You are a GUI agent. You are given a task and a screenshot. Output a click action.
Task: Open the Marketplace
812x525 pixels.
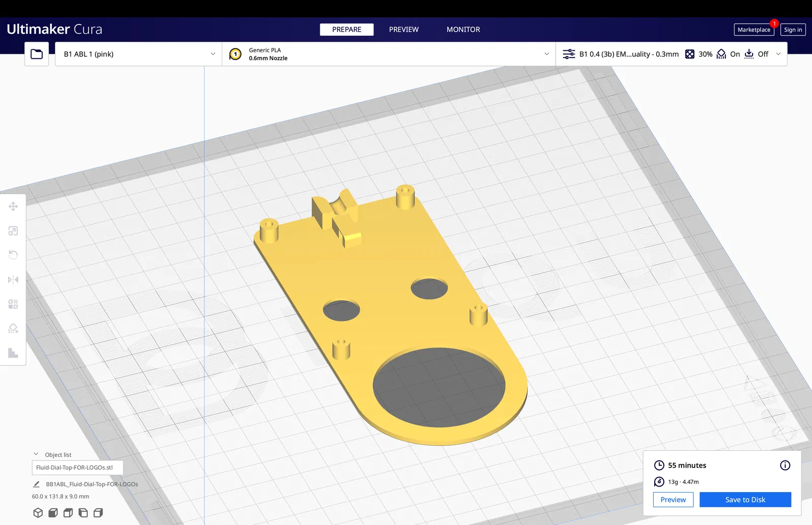coord(754,29)
